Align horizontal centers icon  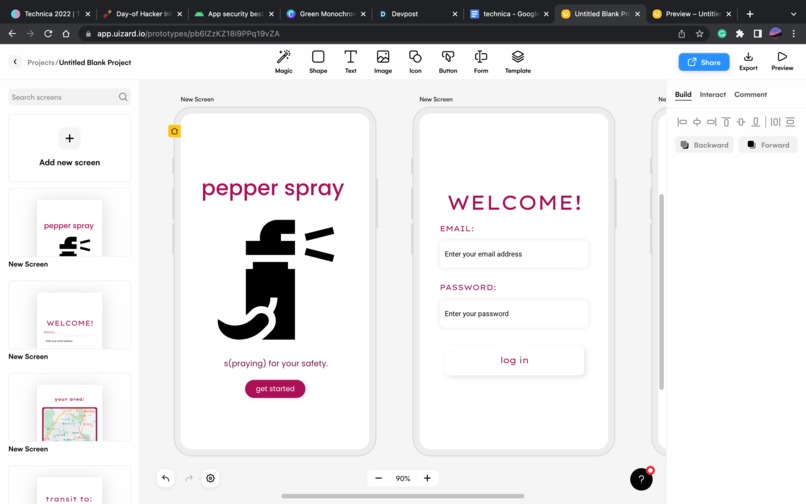coord(697,122)
